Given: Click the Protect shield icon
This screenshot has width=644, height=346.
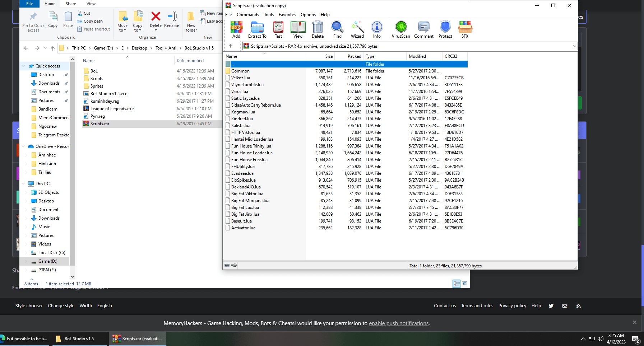Looking at the screenshot, I should pos(445,29).
